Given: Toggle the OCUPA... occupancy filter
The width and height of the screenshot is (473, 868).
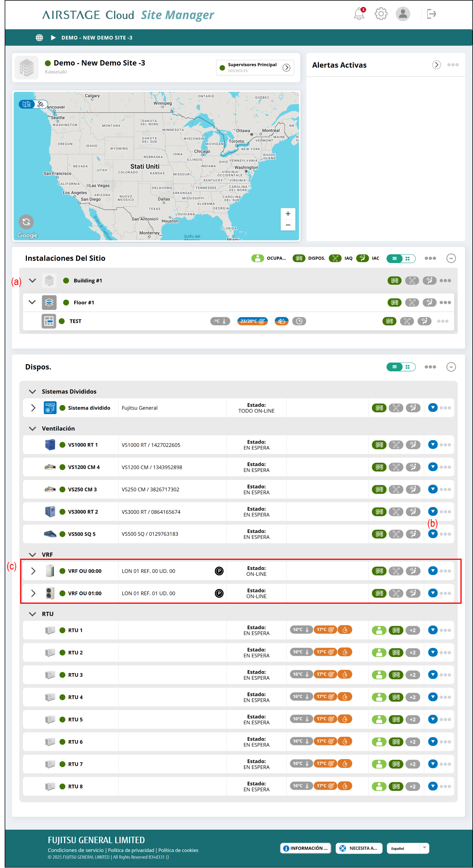Looking at the screenshot, I should click(x=258, y=258).
